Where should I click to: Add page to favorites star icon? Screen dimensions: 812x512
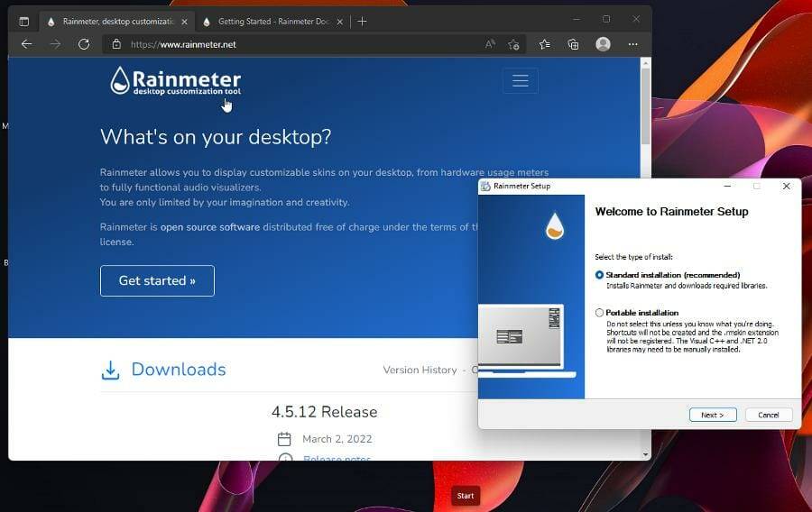pyautogui.click(x=513, y=44)
